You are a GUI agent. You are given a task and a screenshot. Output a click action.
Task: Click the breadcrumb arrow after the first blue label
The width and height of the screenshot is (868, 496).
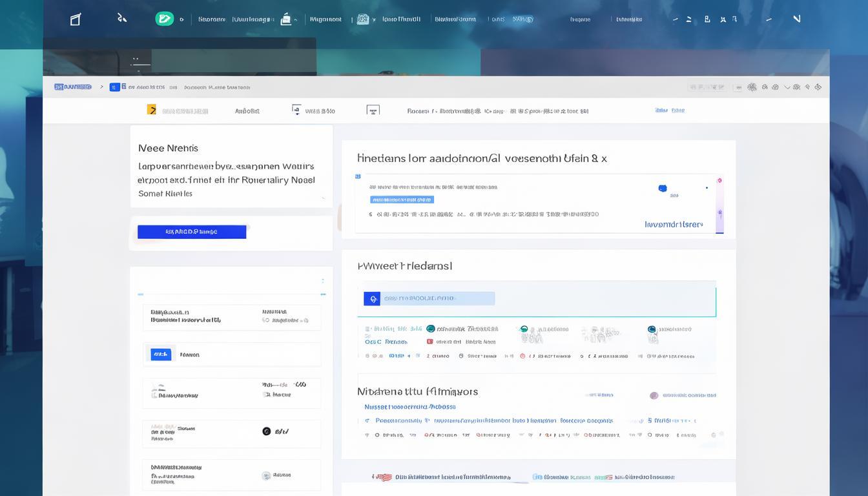101,87
